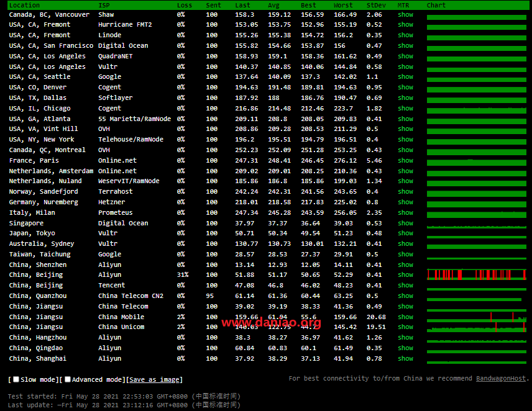Click the Jiangsu China Unicom latency chart
Image resolution: width=532 pixels, height=411 pixels.
(x=476, y=327)
